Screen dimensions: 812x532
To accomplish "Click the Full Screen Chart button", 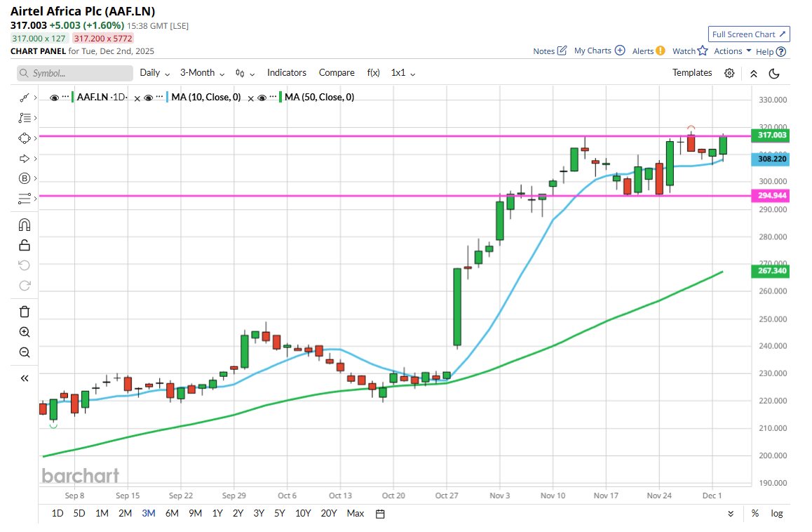I will click(x=749, y=34).
